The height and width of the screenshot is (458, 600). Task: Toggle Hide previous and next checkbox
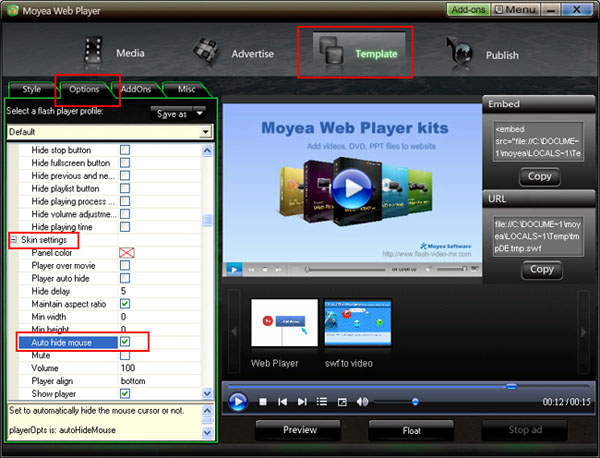(125, 175)
